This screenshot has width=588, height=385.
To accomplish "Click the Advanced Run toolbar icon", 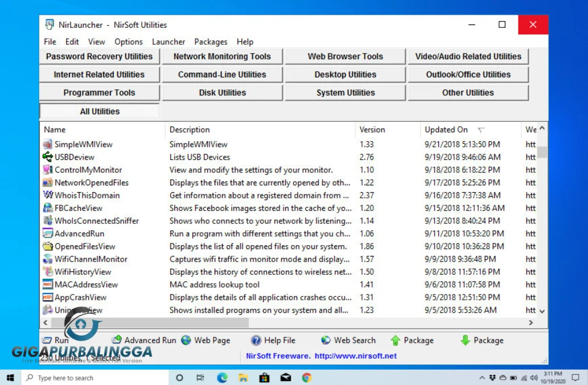I will (117, 340).
